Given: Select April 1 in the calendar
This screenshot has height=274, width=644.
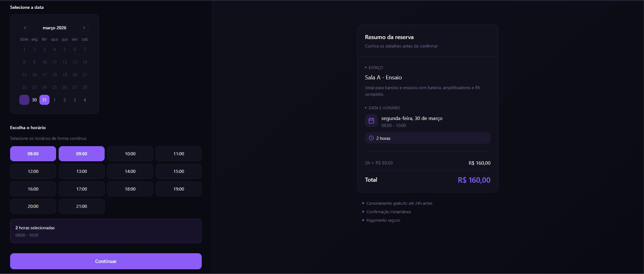Looking at the screenshot, I should 55,100.
